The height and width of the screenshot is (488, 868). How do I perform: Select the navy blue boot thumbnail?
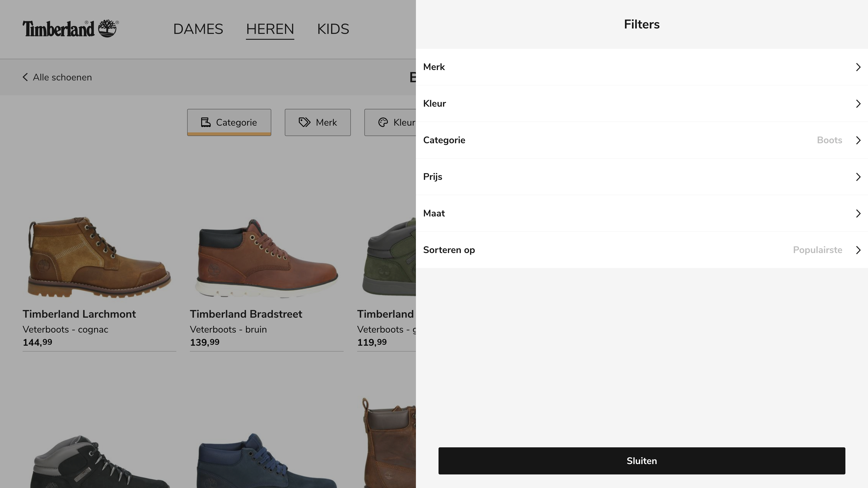pos(267,461)
